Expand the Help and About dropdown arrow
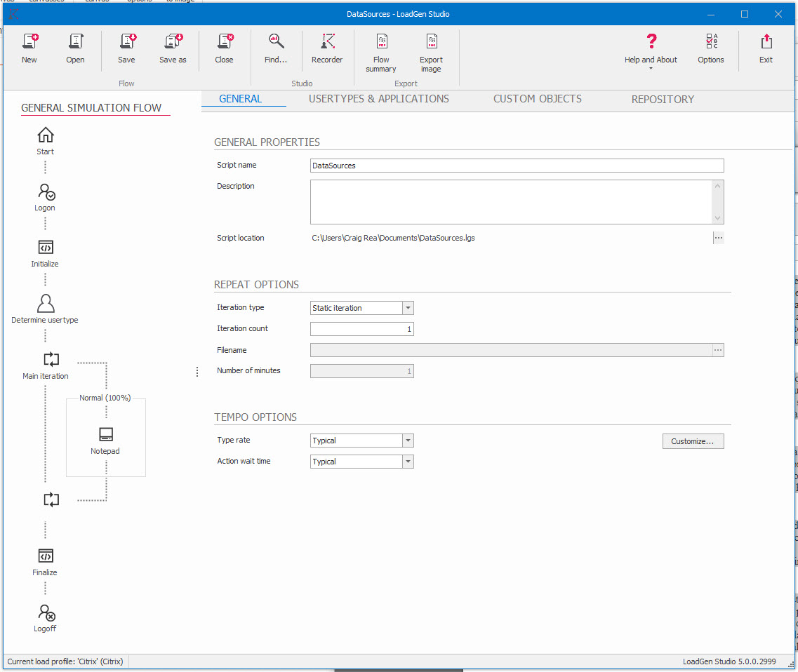The height and width of the screenshot is (672, 798). 651,68
